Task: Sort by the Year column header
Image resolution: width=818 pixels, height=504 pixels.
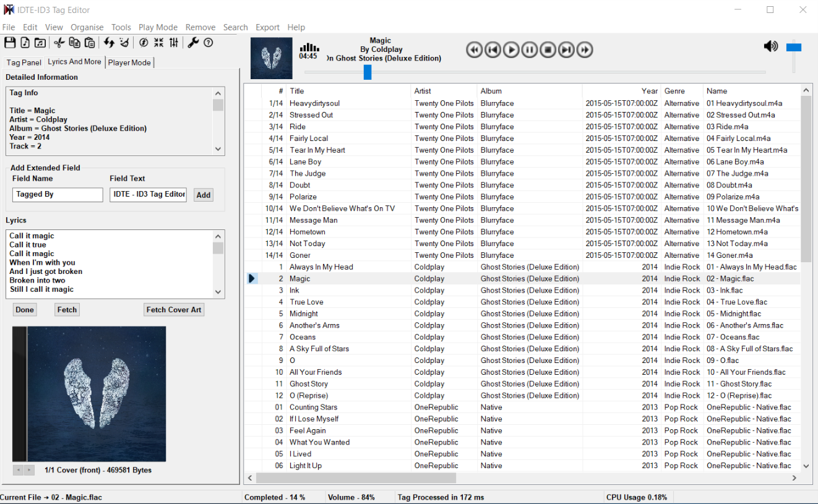Action: [x=621, y=91]
